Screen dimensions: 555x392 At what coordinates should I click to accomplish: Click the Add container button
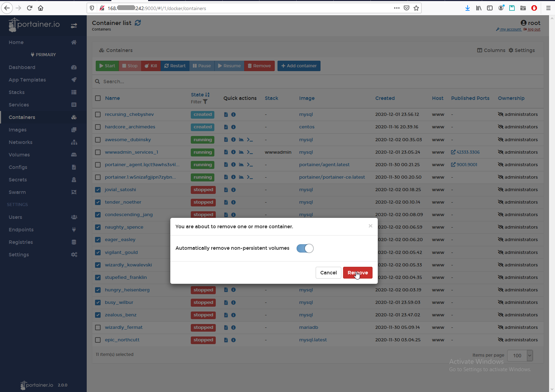coord(299,66)
